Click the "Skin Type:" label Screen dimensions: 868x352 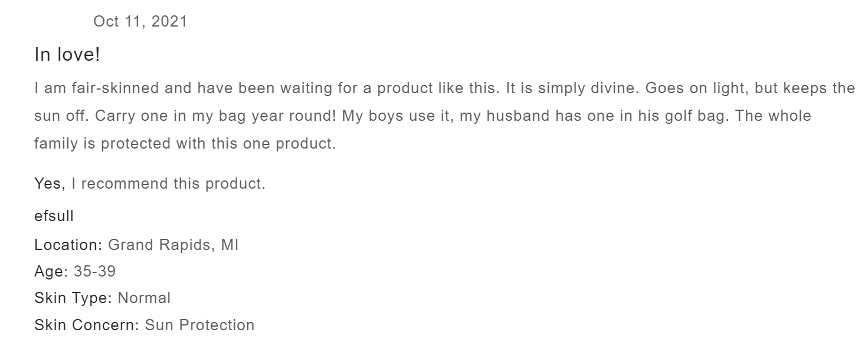tap(73, 298)
